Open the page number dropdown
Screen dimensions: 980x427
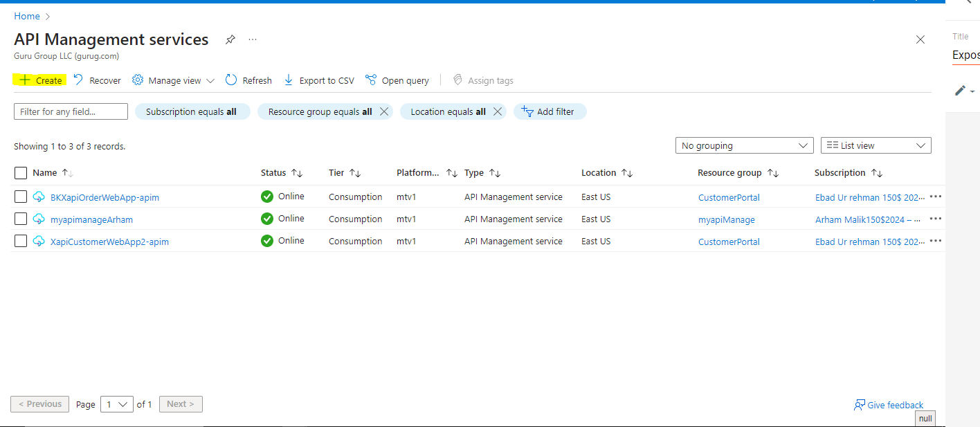pyautogui.click(x=117, y=404)
